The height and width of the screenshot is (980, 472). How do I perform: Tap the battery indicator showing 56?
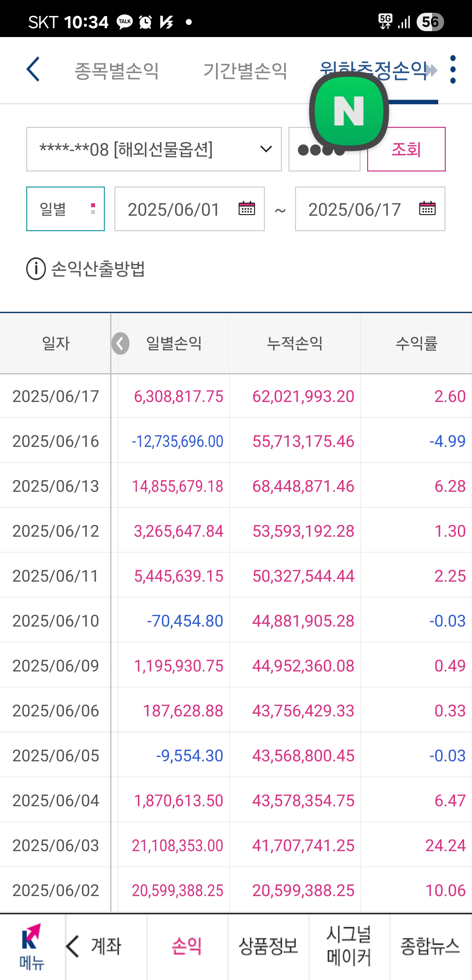pyautogui.click(x=430, y=22)
